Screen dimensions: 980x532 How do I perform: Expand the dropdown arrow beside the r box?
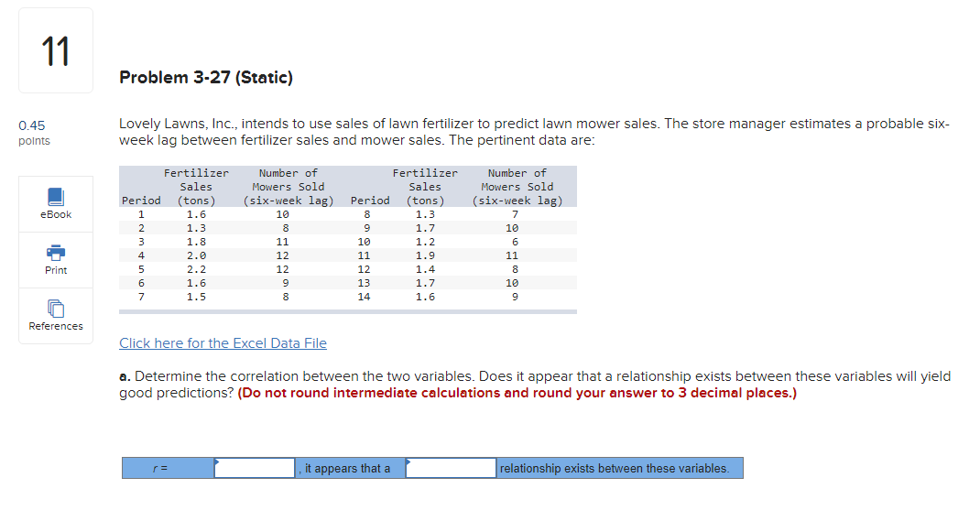[218, 461]
